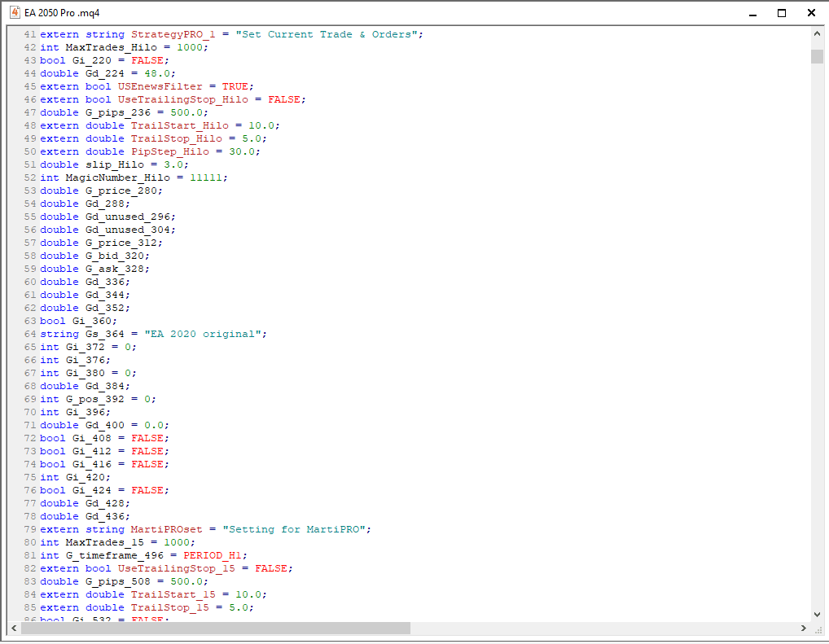Viewport: 829px width, 644px height.
Task: Click Gd_436 on line 78
Action: pos(105,517)
